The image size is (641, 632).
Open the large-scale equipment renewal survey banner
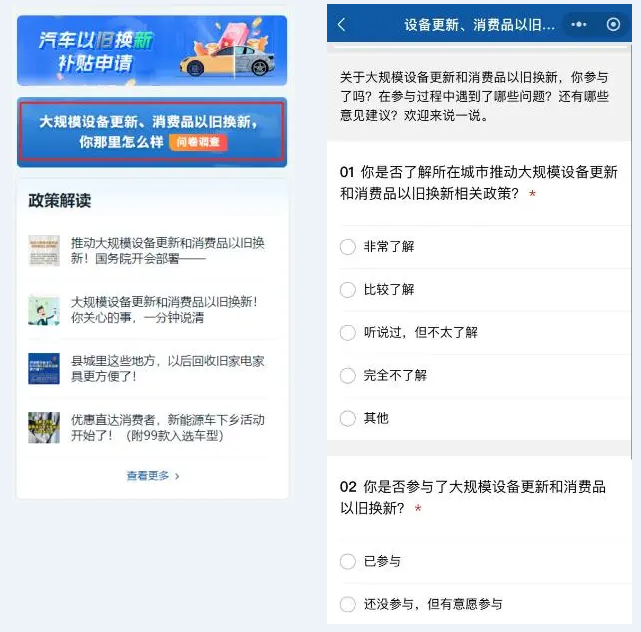tap(152, 131)
